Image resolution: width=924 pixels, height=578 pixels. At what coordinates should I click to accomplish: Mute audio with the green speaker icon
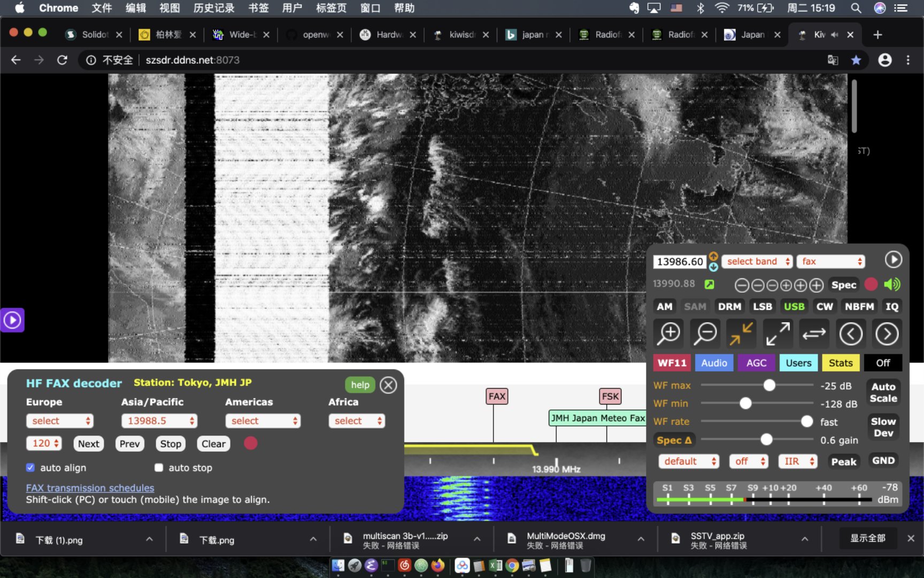(892, 285)
